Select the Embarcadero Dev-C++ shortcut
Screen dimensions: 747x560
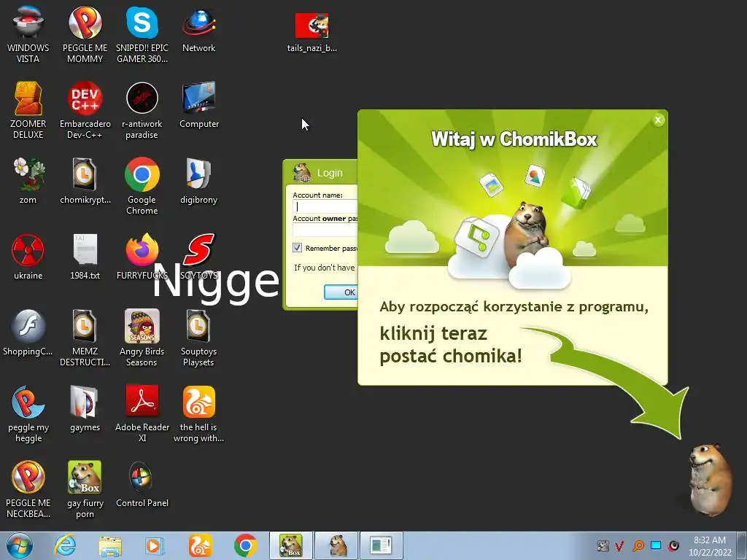point(85,110)
